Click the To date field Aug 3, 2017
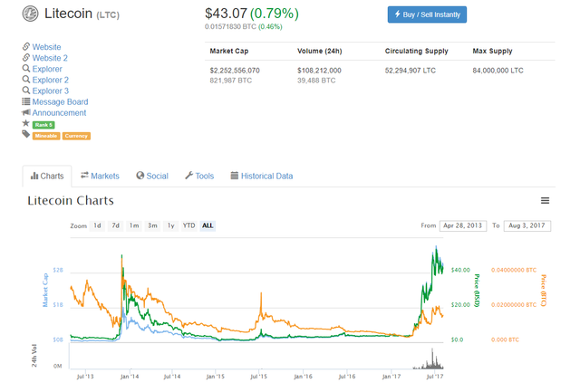580x392 pixels. pos(527,225)
